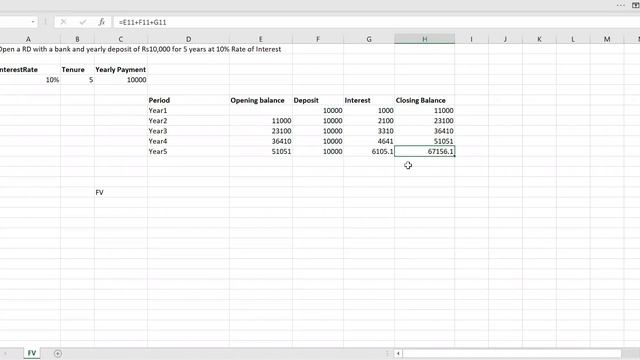This screenshot has width=640, height=360.
Task: Select column F header
Action: 318,39
